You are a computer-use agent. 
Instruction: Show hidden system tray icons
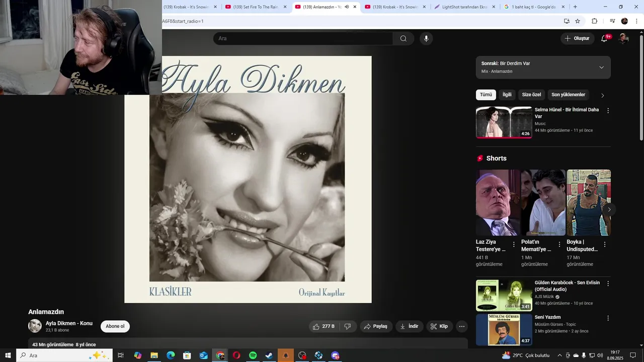coord(559,355)
